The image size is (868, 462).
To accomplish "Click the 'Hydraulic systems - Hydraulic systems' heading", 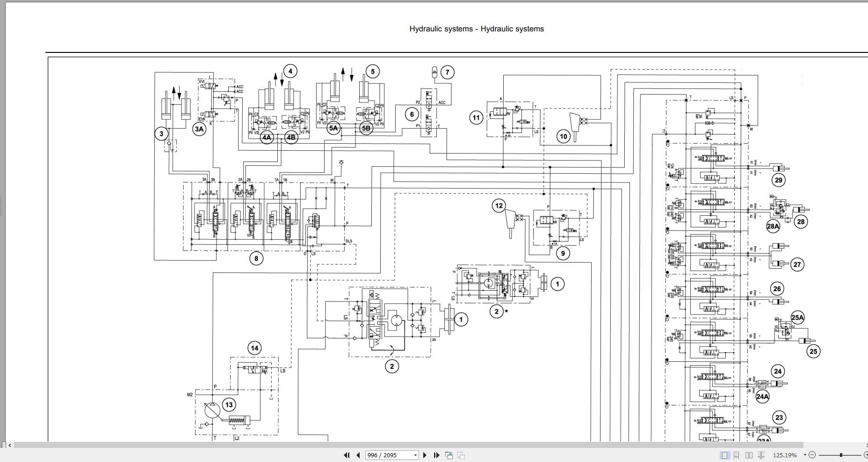I will coord(477,29).
